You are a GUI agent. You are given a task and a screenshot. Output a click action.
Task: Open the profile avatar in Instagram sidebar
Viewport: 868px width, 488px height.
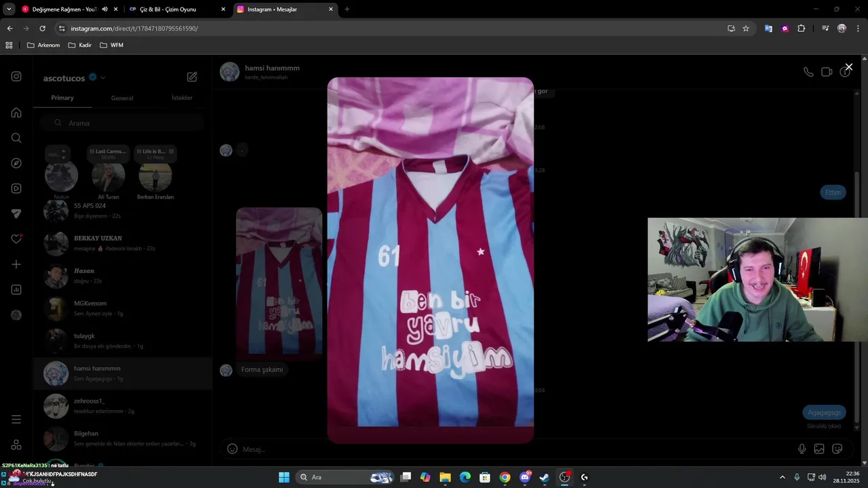coord(16,315)
